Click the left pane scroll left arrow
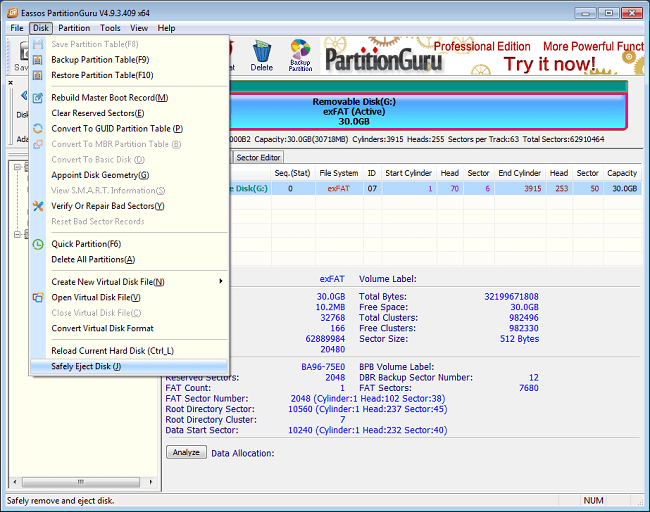 (15, 482)
